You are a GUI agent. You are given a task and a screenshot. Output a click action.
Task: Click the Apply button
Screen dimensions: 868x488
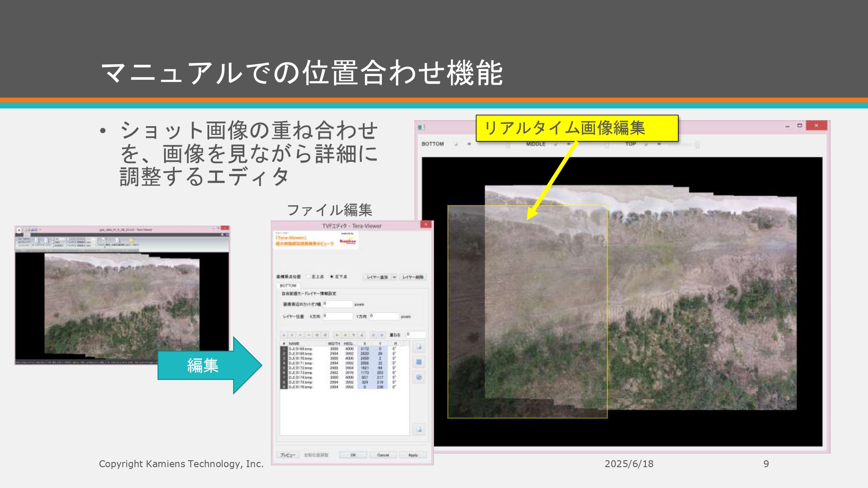coord(413,455)
